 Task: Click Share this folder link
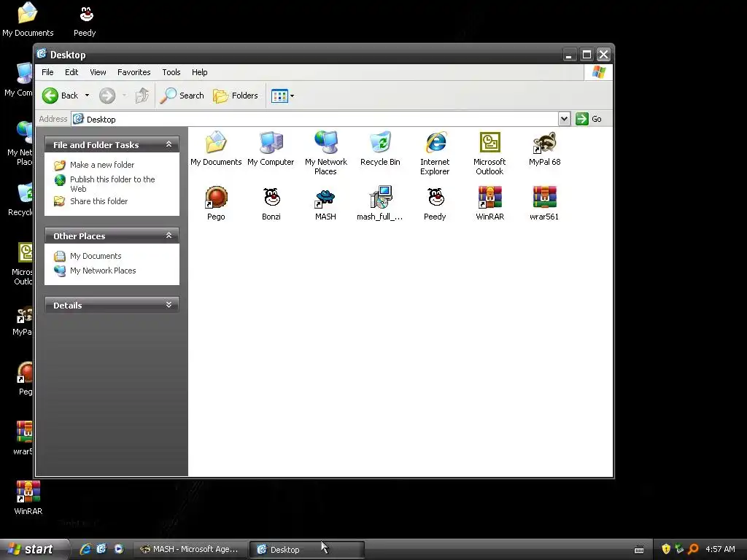click(x=98, y=201)
